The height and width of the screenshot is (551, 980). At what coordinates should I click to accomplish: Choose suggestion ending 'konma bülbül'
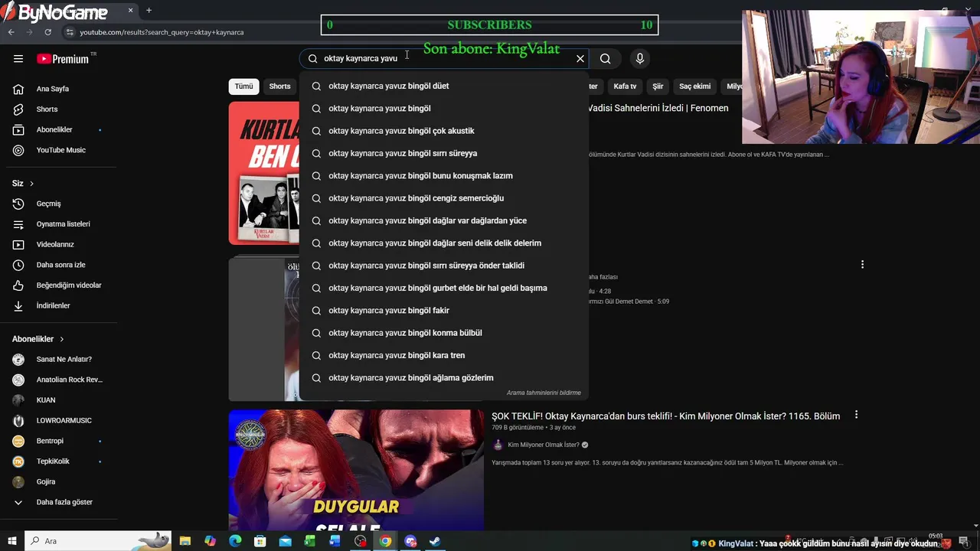click(x=444, y=333)
